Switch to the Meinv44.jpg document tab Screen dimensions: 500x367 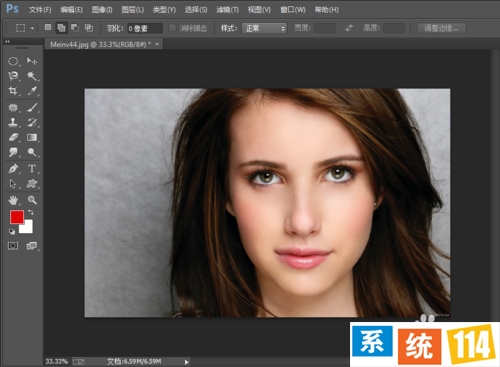click(100, 44)
